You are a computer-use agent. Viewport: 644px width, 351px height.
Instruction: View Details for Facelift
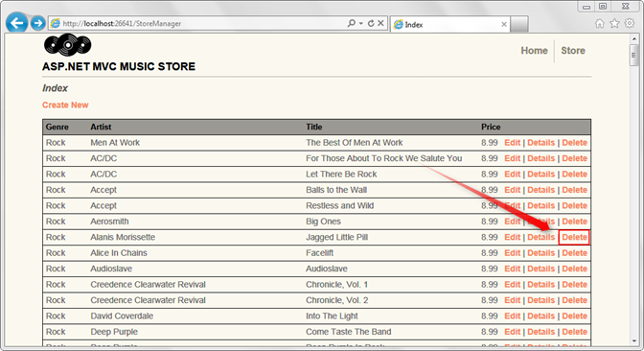540,253
